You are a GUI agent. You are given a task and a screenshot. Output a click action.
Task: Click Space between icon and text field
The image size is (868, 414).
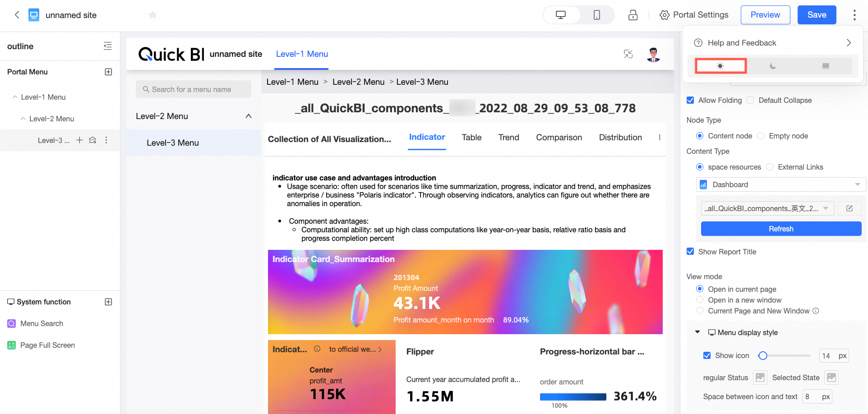pyautogui.click(x=817, y=396)
